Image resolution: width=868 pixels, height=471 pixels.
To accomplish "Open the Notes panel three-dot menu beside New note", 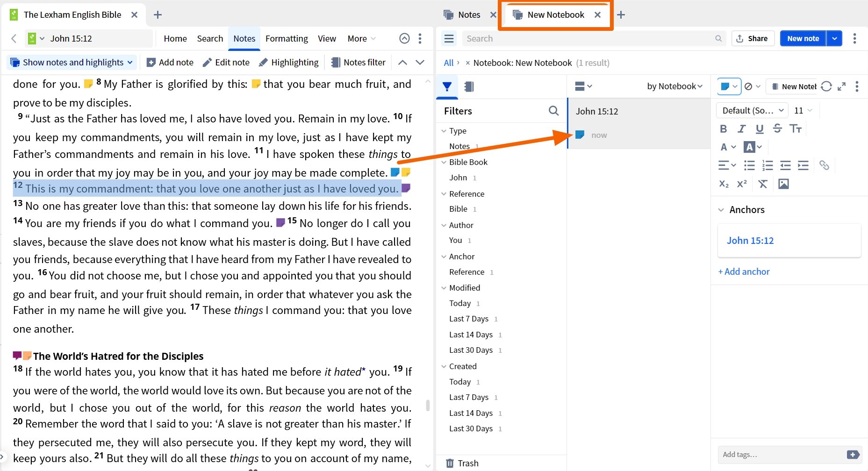I will coord(854,38).
